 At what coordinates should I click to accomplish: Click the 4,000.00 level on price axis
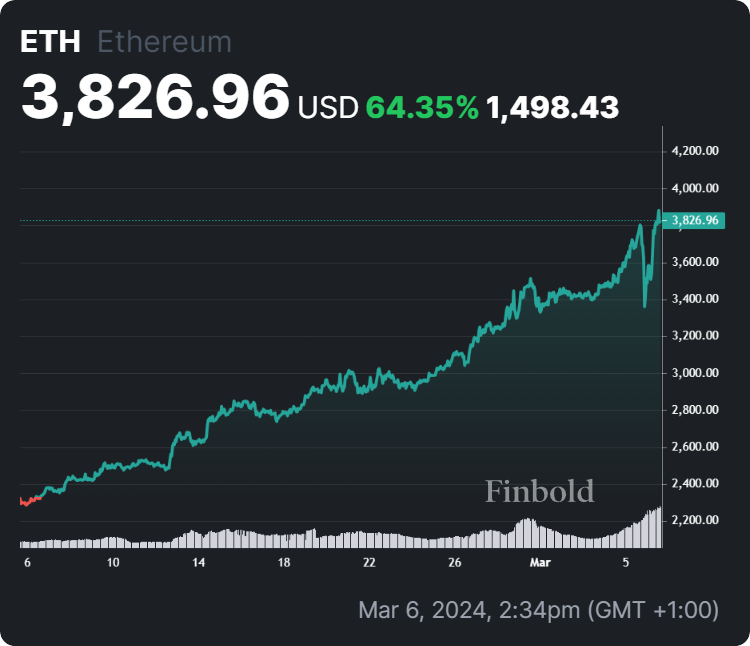click(695, 188)
